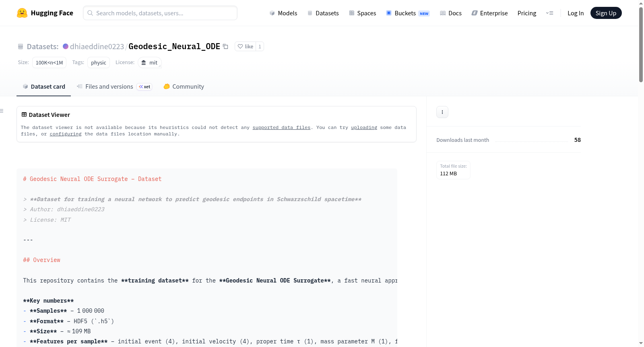Open Enterprise page

[489, 13]
